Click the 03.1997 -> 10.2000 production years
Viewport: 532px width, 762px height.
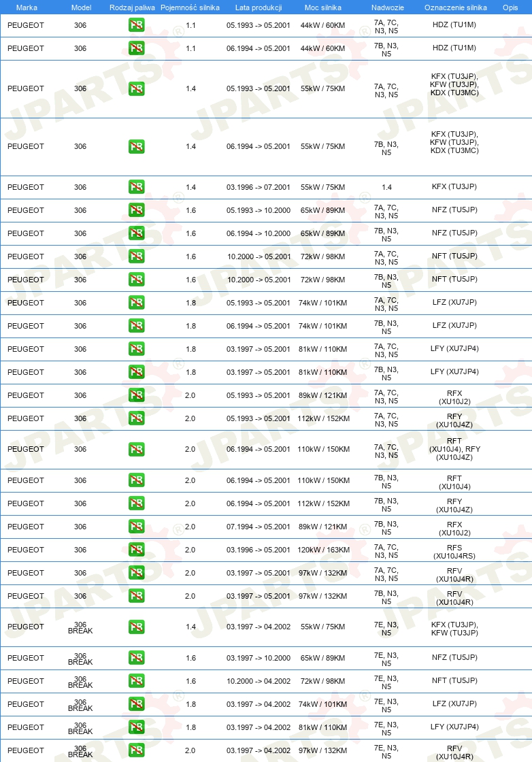[259, 658]
